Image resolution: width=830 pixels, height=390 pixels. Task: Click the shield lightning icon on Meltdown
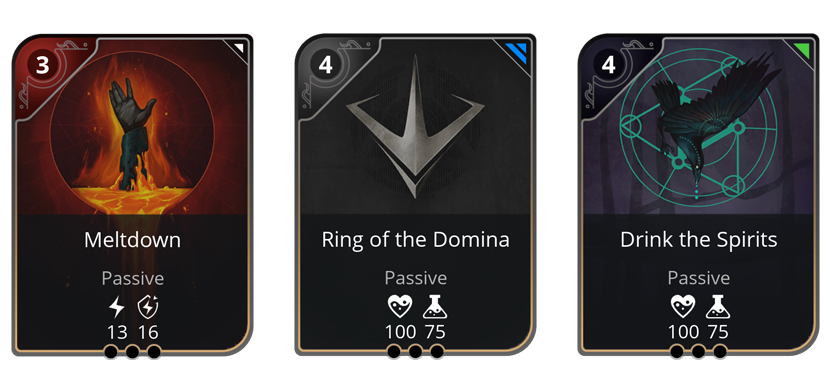pos(148,307)
